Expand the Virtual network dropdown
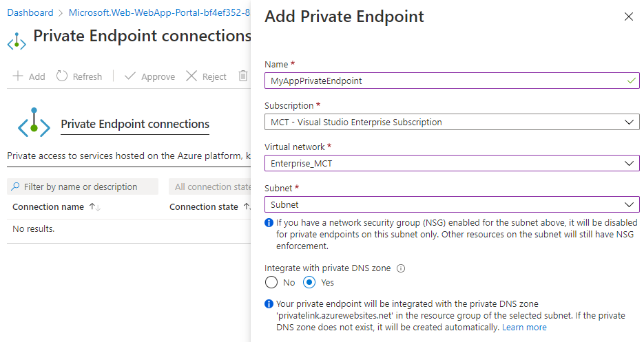644x342 pixels. click(x=452, y=163)
